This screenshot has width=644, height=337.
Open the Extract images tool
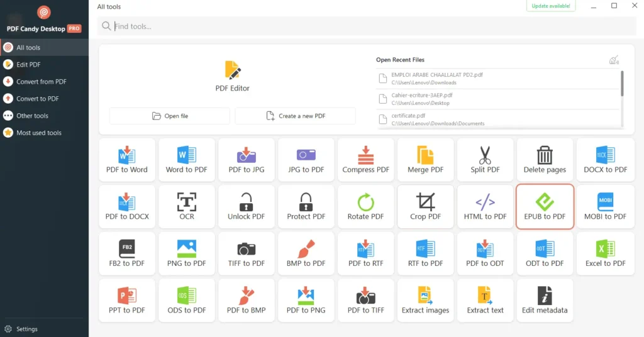425,301
